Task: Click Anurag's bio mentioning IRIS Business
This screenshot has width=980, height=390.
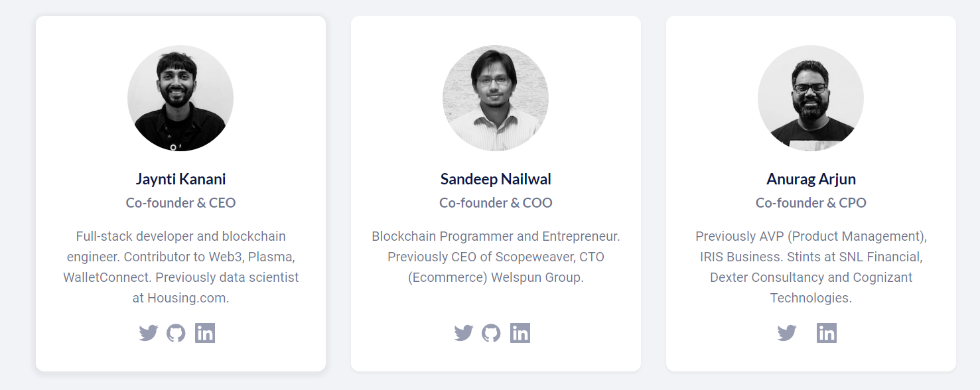Action: coord(811,267)
